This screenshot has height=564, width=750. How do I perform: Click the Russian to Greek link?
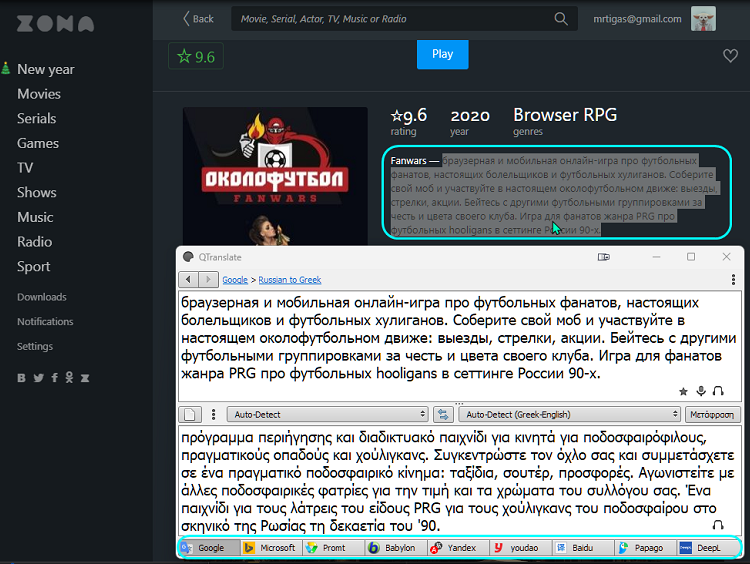tap(290, 280)
